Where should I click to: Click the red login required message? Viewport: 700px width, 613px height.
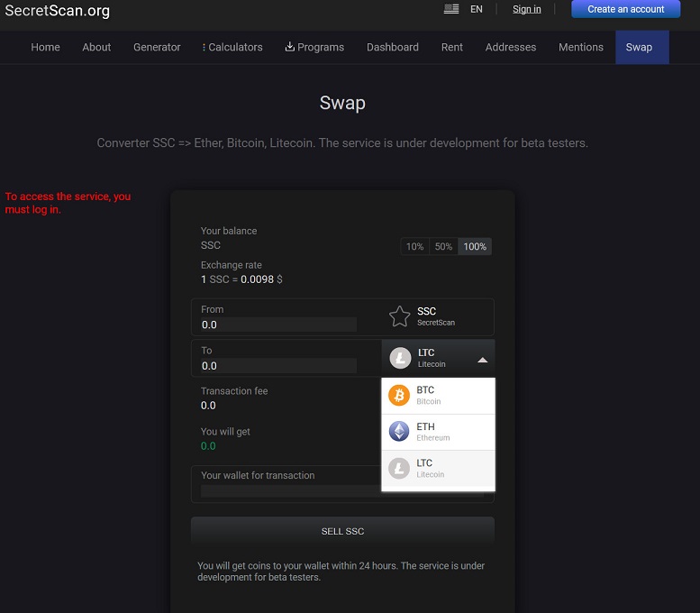[x=68, y=203]
